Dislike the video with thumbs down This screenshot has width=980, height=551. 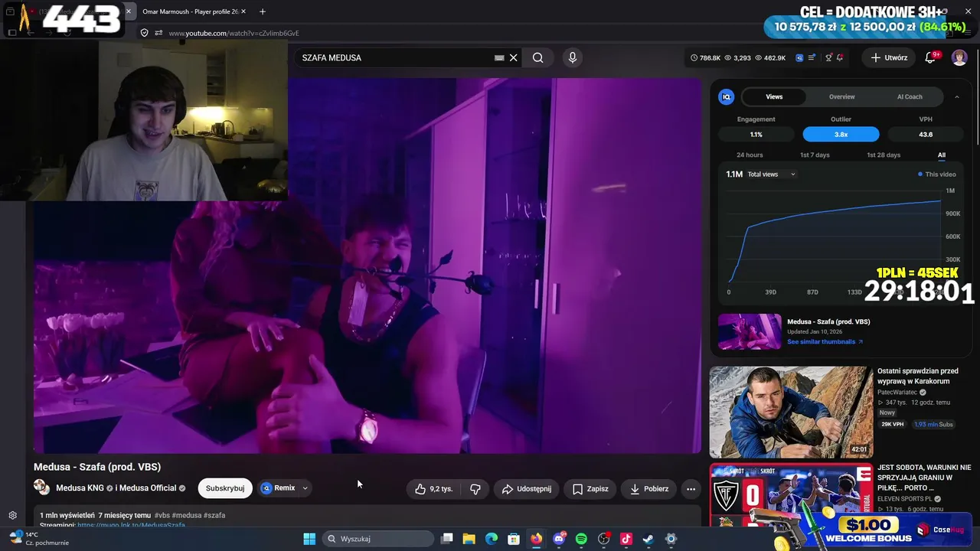coord(475,489)
